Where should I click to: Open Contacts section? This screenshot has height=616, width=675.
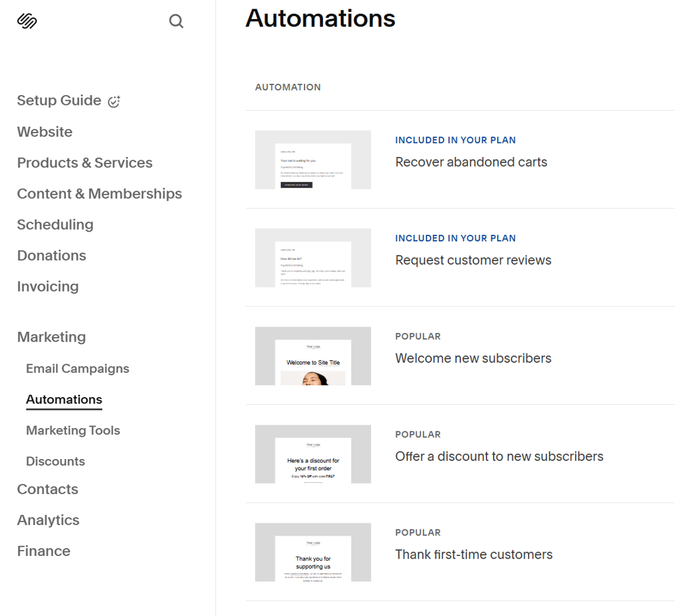(x=47, y=489)
